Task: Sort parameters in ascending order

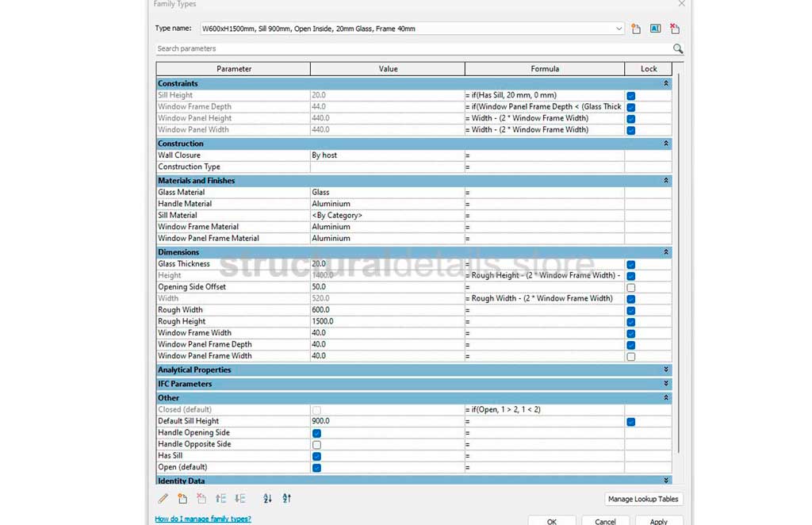Action: point(267,499)
